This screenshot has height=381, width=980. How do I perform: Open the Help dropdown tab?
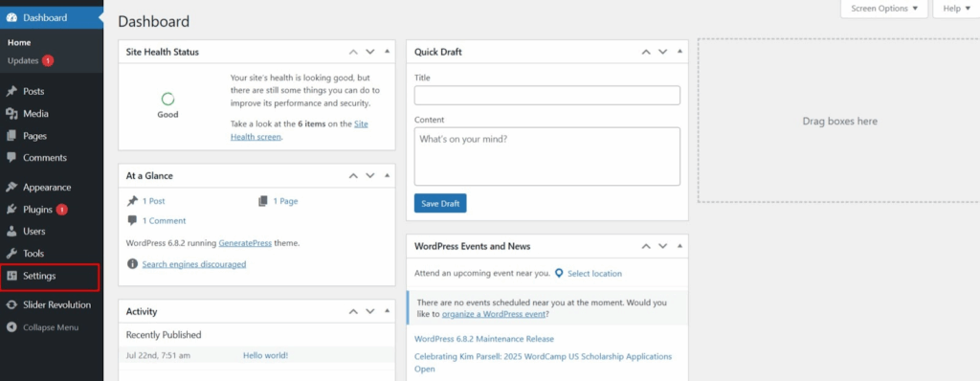956,9
